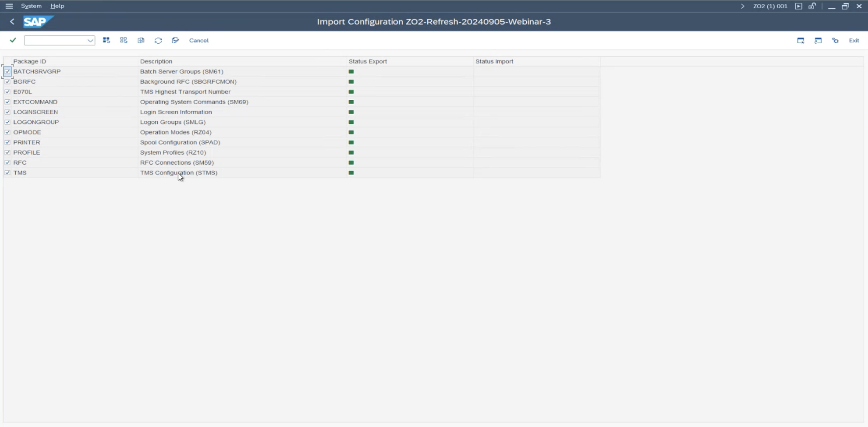The width and height of the screenshot is (868, 427).
Task: Click the green export status of EXTCOMMAND
Action: 351,102
